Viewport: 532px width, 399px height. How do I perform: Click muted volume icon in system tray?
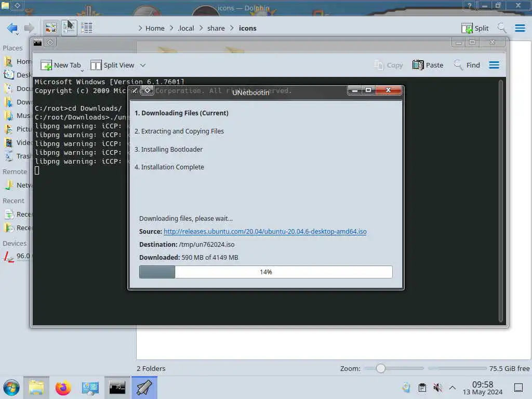437,388
